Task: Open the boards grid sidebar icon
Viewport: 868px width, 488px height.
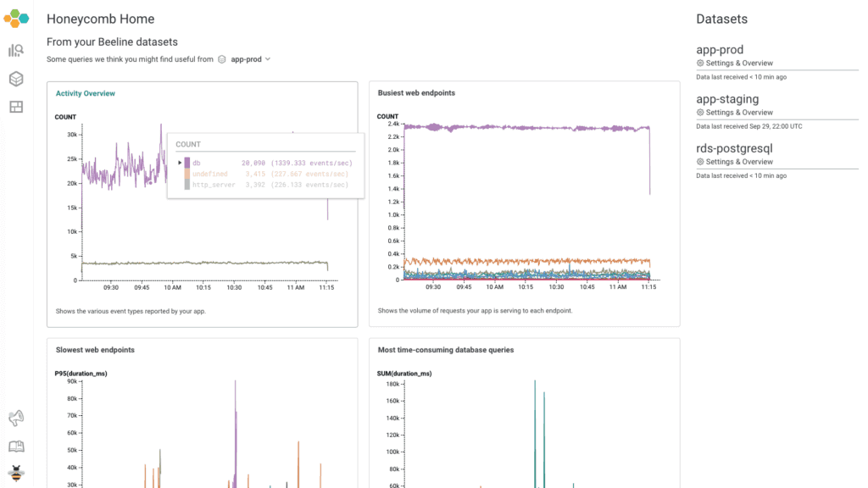Action: [x=16, y=107]
